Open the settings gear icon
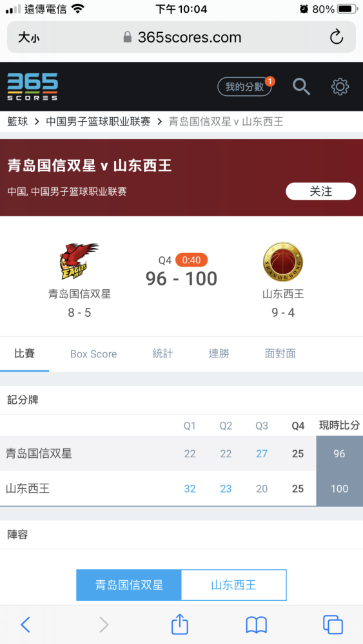The height and width of the screenshot is (644, 363). (340, 87)
